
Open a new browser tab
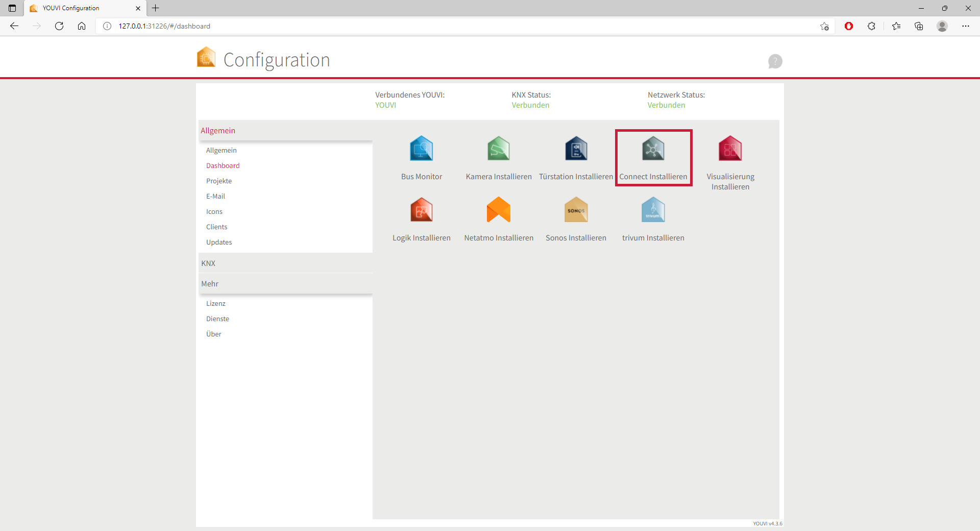[x=156, y=8]
